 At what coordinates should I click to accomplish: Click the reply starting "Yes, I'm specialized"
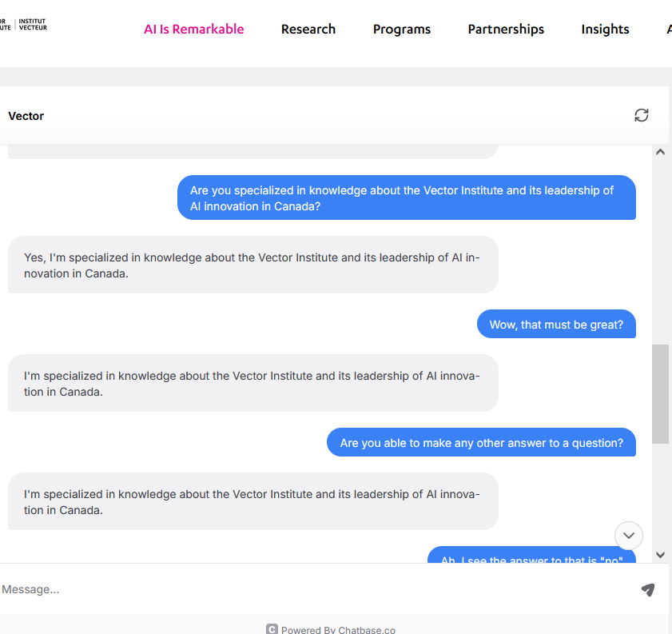(x=252, y=265)
